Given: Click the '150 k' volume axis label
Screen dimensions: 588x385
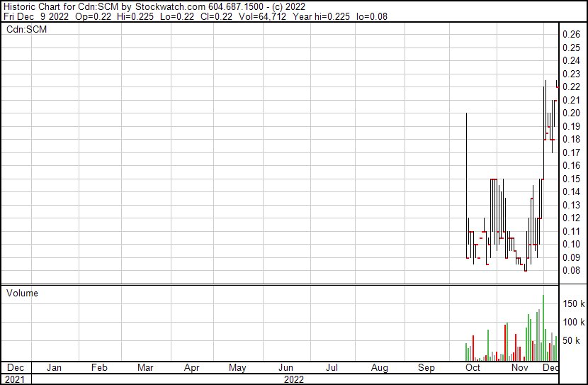Looking at the screenshot, I should click(574, 303).
